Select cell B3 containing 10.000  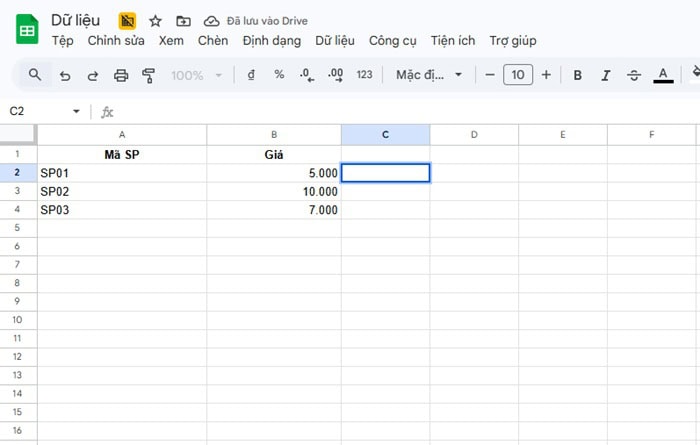[273, 191]
